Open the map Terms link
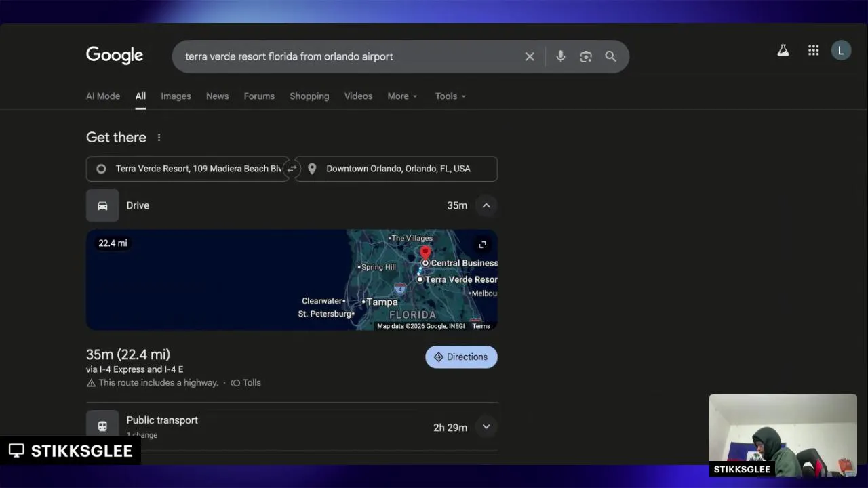Image resolution: width=868 pixels, height=488 pixels. click(x=481, y=326)
